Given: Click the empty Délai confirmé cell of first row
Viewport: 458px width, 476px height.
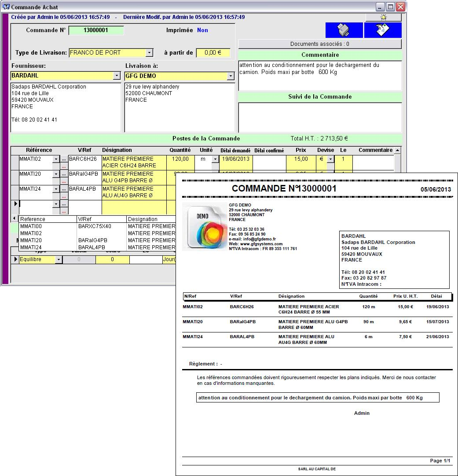Looking at the screenshot, I should tap(269, 162).
